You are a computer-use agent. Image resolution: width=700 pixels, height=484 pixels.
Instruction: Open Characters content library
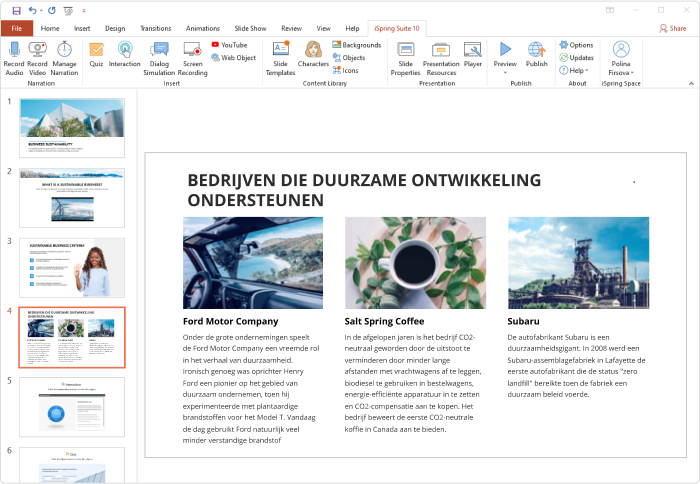tap(313, 54)
